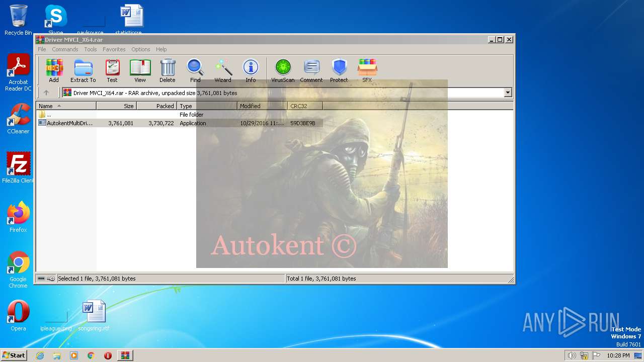This screenshot has height=362, width=644.
Task: Select the parent folder '..' entry
Action: (x=45, y=115)
